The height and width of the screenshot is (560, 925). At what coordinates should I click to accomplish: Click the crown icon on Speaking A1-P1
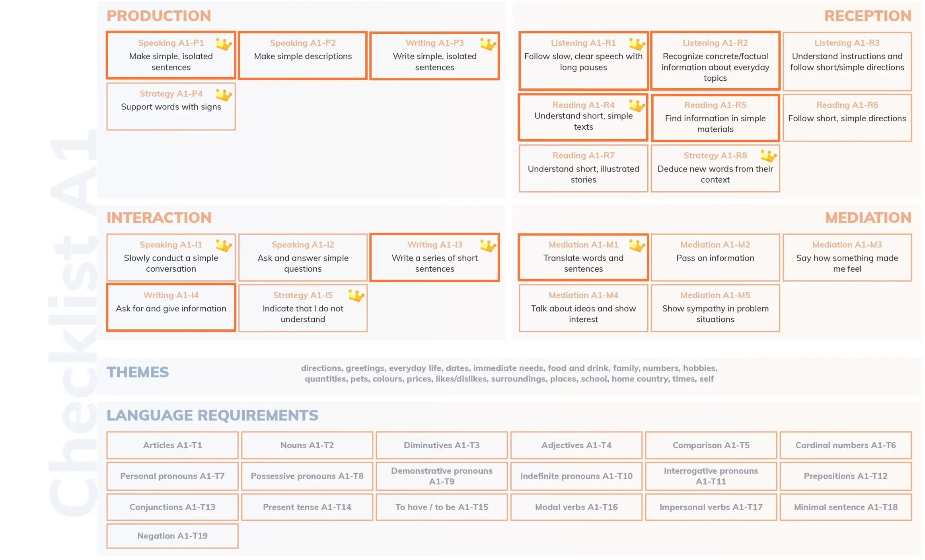point(224,44)
